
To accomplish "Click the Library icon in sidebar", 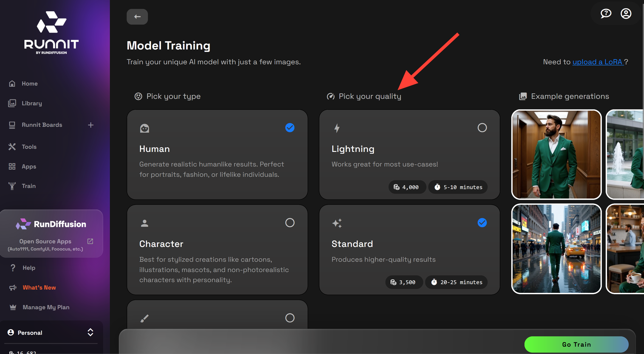I will click(12, 103).
